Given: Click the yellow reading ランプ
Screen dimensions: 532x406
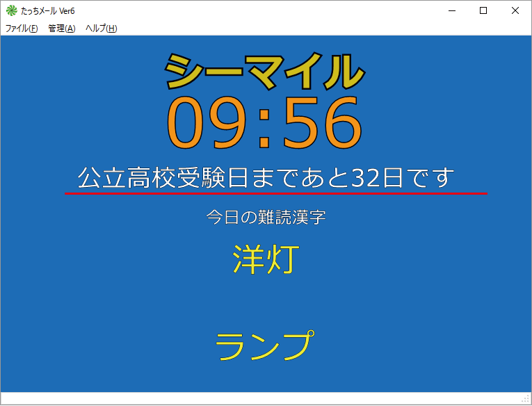Looking at the screenshot, I should pos(262,346).
